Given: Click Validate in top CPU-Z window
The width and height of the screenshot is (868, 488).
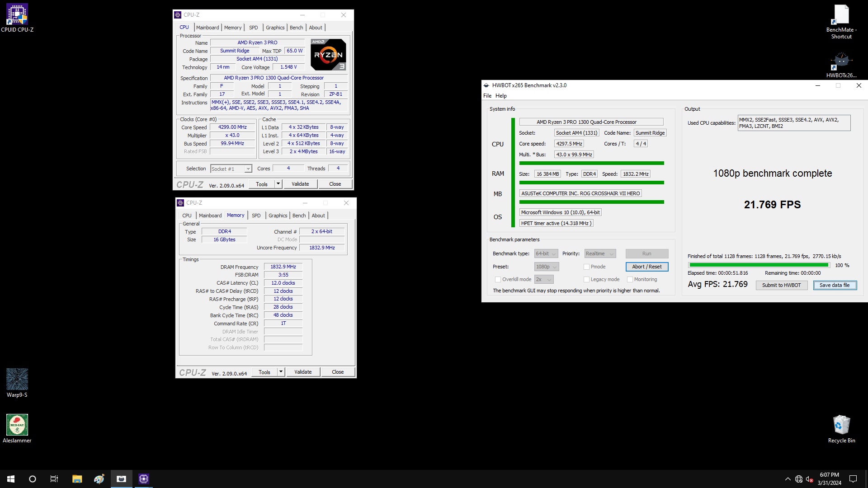Looking at the screenshot, I should click(x=300, y=184).
